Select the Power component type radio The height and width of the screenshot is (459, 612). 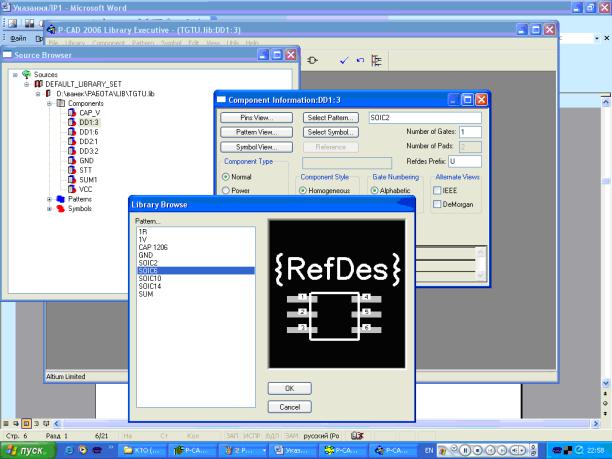click(x=226, y=190)
